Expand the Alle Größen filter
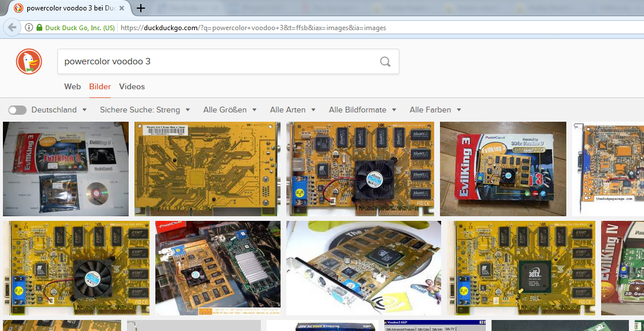 click(x=230, y=110)
